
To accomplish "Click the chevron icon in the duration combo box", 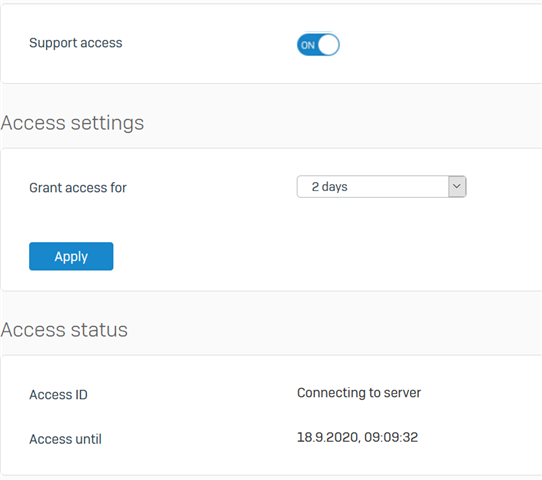I will [457, 186].
